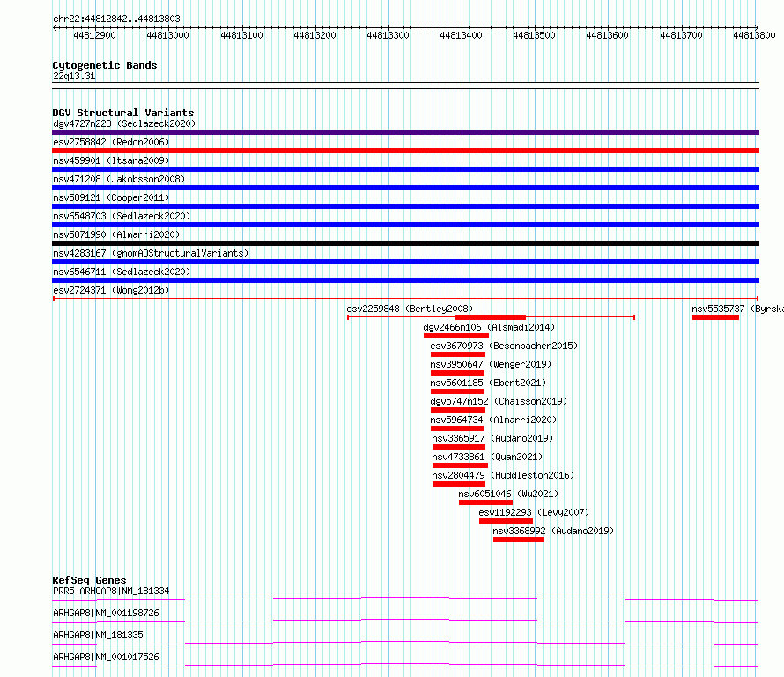Click ruler position 44812900

[94, 35]
